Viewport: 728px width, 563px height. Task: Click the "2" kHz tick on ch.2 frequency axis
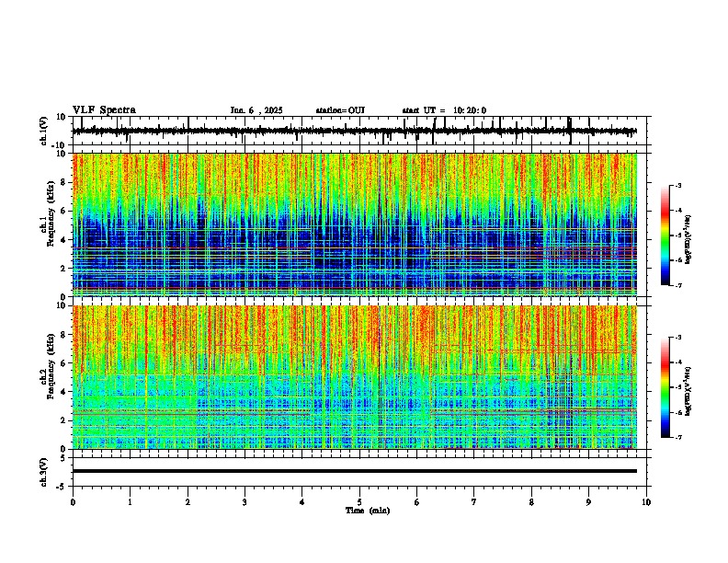click(64, 420)
